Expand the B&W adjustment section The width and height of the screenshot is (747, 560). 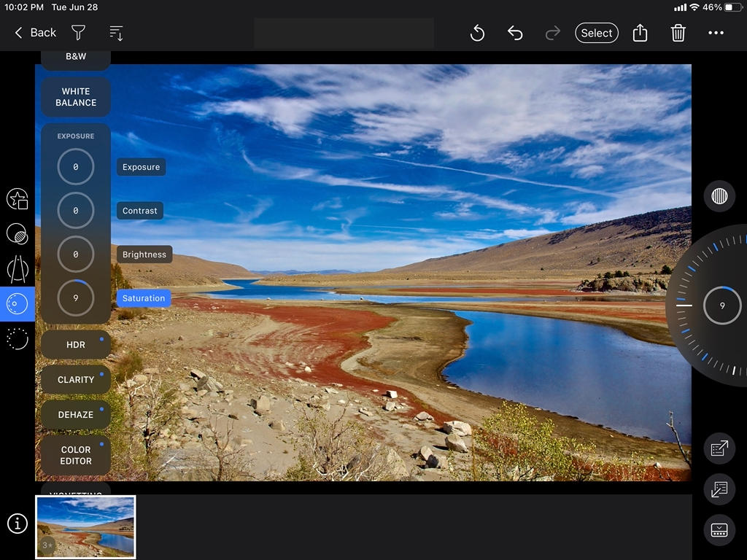75,56
